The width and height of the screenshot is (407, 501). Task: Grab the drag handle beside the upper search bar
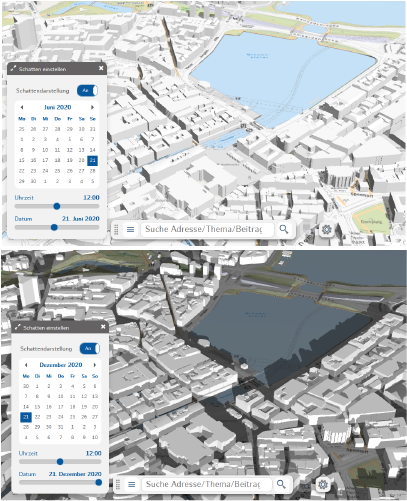[x=116, y=229]
